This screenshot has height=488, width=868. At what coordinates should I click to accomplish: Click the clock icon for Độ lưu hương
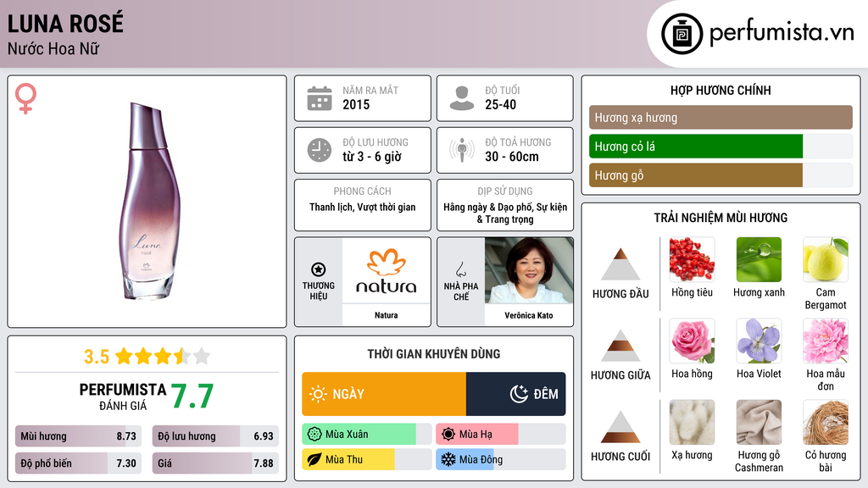[320, 150]
